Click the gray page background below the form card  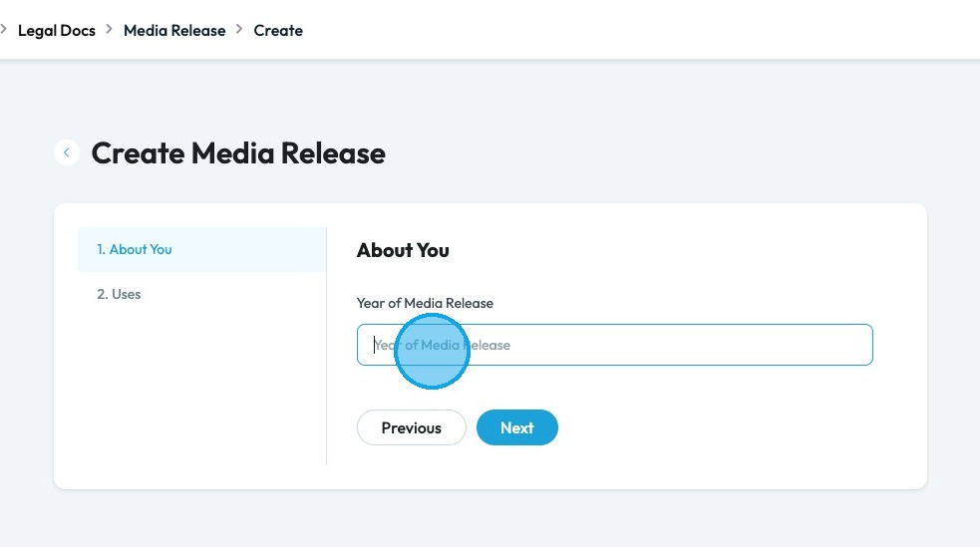coord(489,518)
